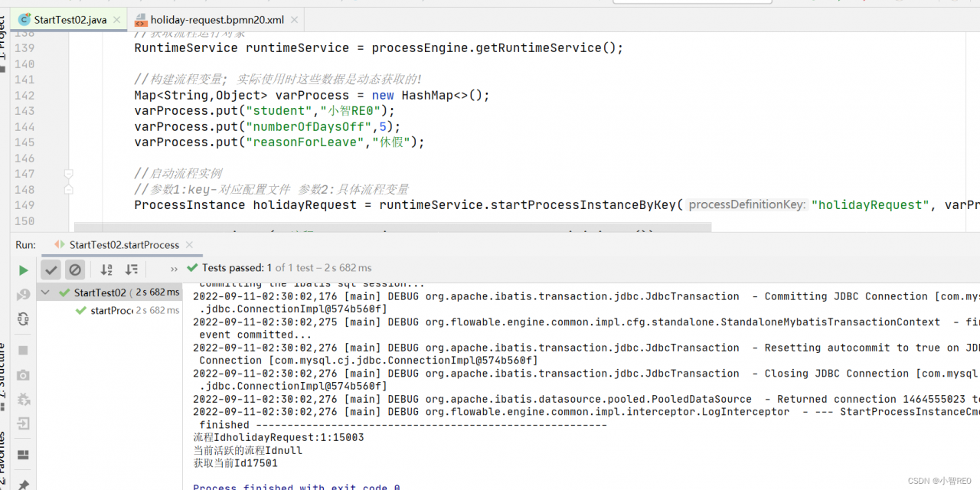The height and width of the screenshot is (490, 980).
Task: Click HashMap<>() constructor on line 142
Action: tap(442, 95)
